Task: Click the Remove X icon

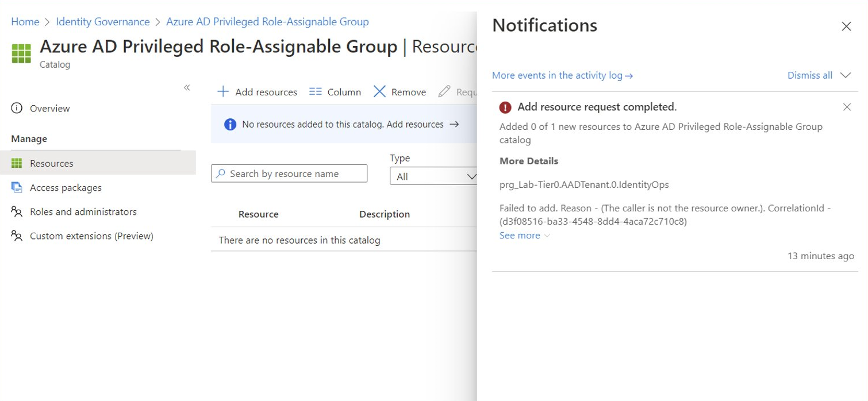Action: point(379,91)
